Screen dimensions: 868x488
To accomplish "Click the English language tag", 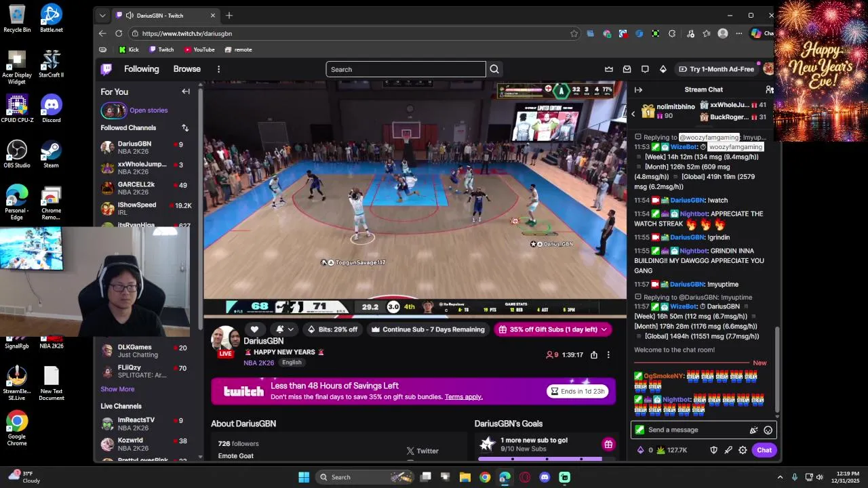I will point(292,363).
